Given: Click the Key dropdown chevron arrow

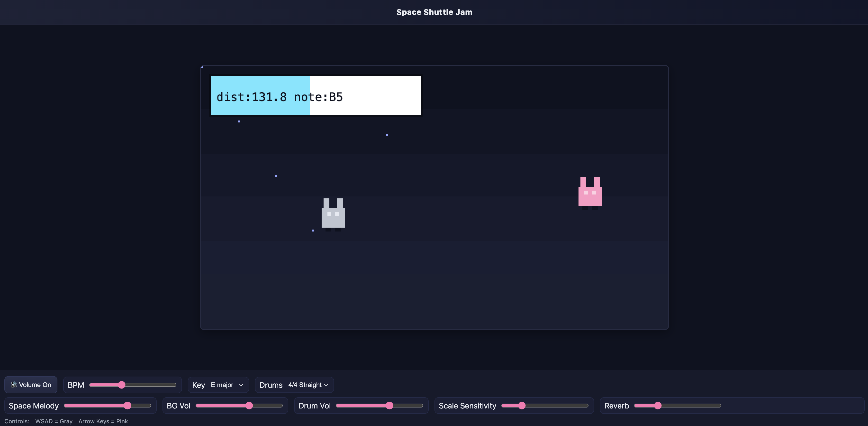Looking at the screenshot, I should pyautogui.click(x=241, y=385).
